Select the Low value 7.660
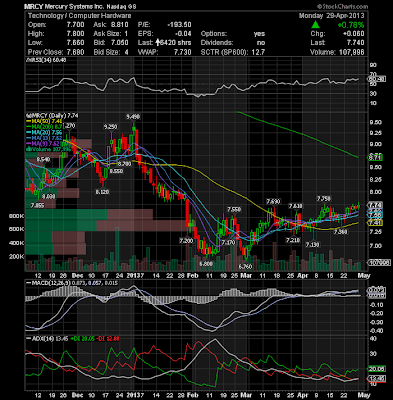 pyautogui.click(x=75, y=43)
